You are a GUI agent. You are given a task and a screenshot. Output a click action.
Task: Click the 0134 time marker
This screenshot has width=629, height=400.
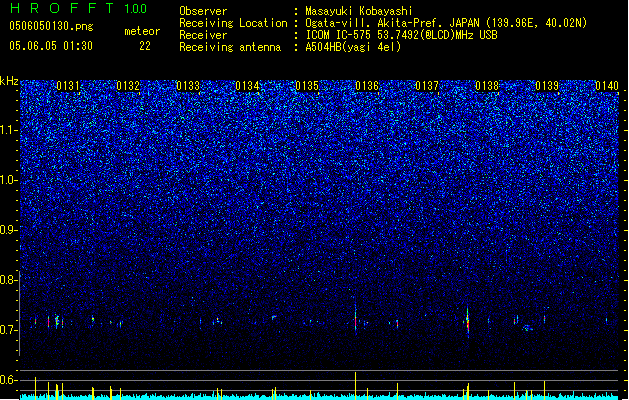click(248, 86)
